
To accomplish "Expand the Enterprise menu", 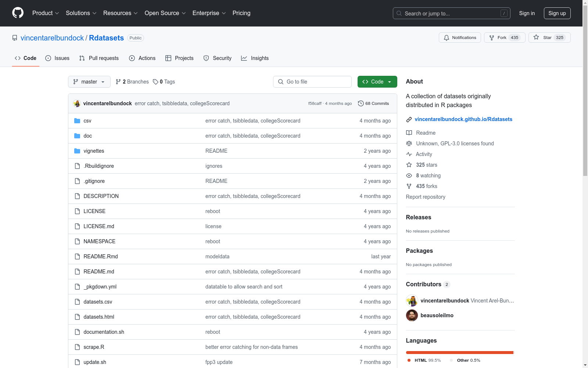I will tap(209, 13).
